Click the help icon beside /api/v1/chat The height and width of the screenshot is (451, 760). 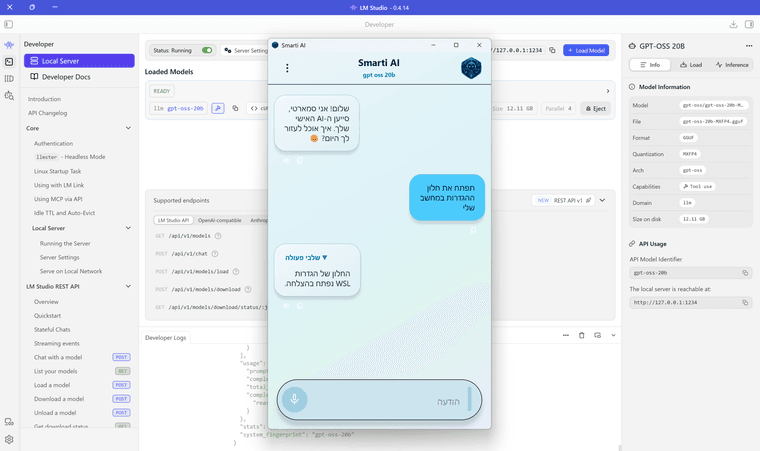tap(215, 254)
